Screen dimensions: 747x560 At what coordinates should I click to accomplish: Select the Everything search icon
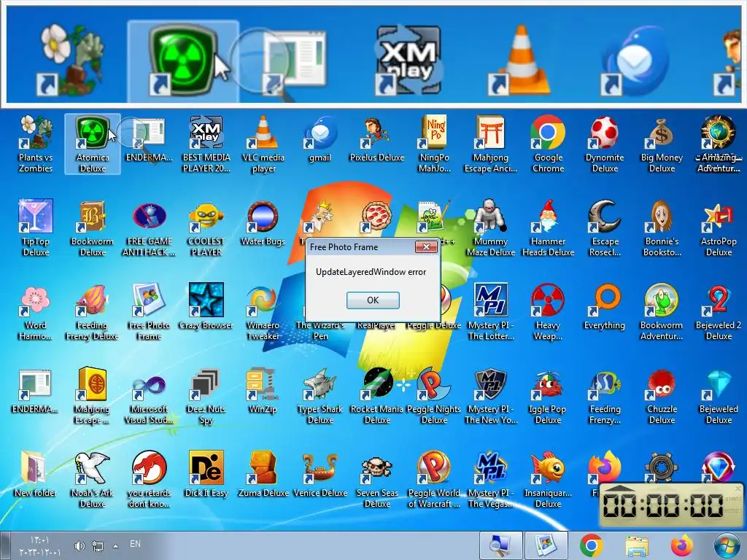click(605, 307)
